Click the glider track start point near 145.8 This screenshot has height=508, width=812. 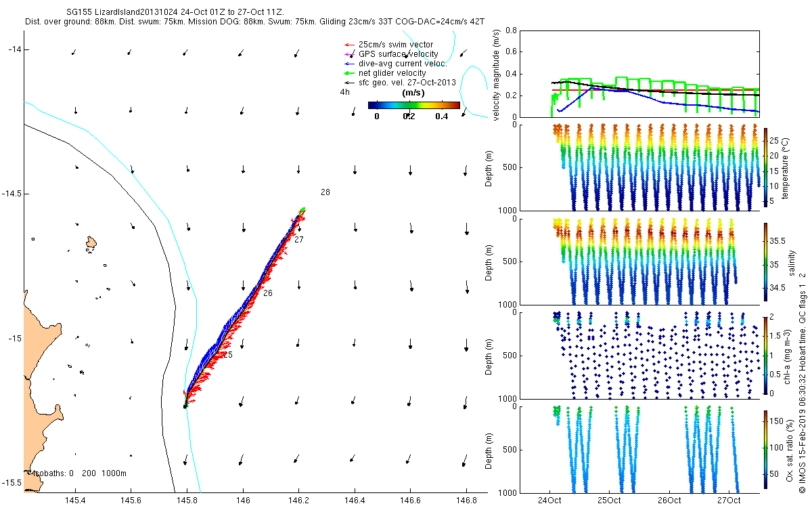(185, 406)
